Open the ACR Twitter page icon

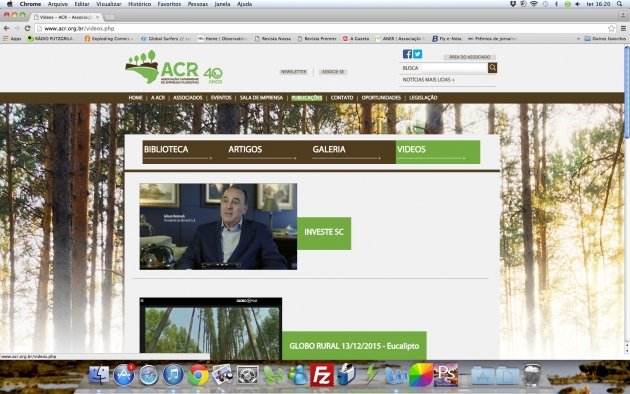[x=417, y=54]
